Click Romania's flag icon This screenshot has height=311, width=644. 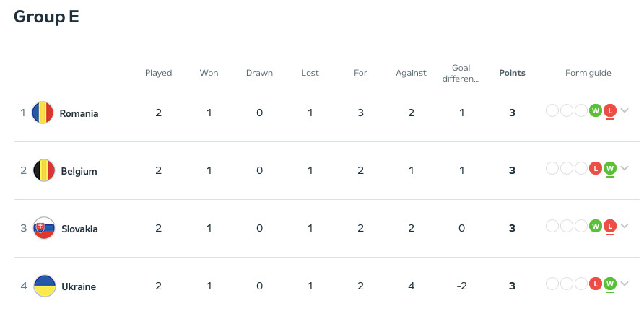pyautogui.click(x=43, y=113)
